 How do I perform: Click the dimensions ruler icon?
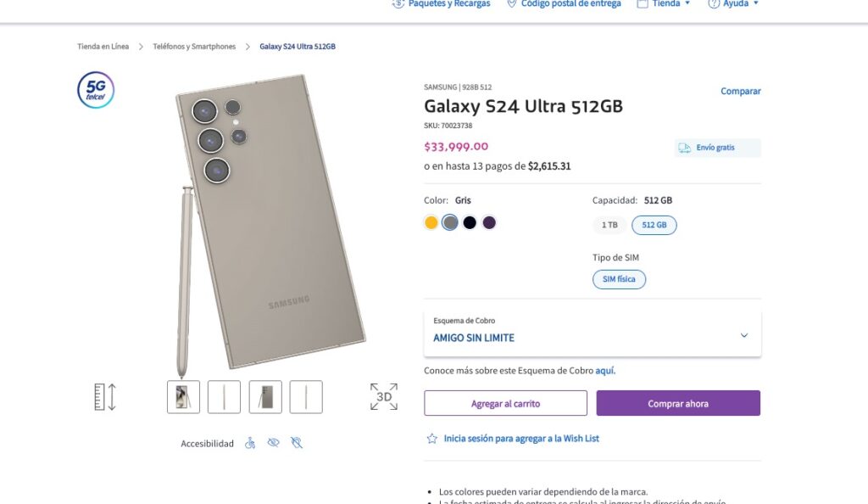pos(103,395)
